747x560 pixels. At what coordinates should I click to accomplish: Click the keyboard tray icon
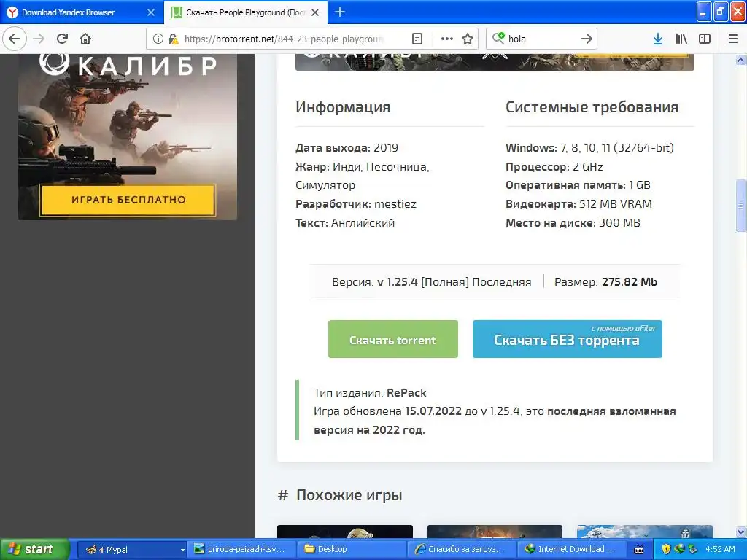point(639,550)
